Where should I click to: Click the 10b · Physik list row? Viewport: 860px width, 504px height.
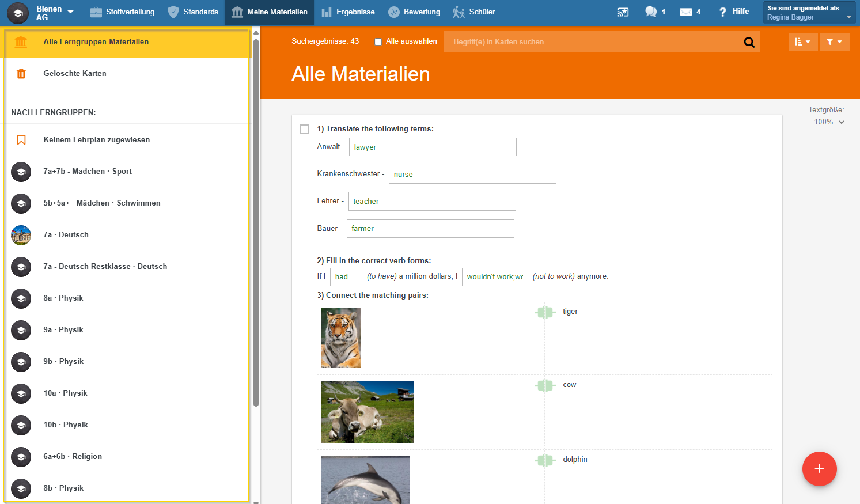coord(127,425)
